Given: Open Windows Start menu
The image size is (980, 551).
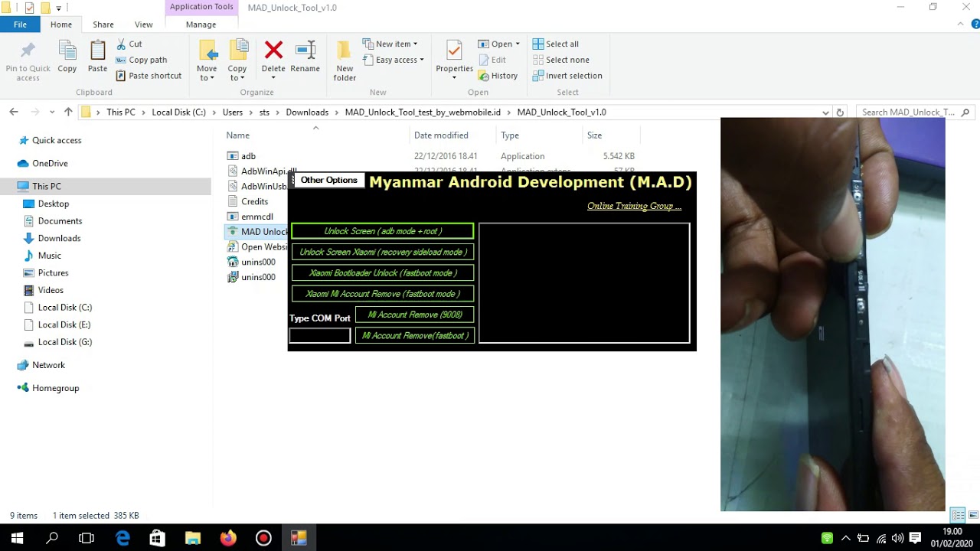Looking at the screenshot, I should coord(17,538).
